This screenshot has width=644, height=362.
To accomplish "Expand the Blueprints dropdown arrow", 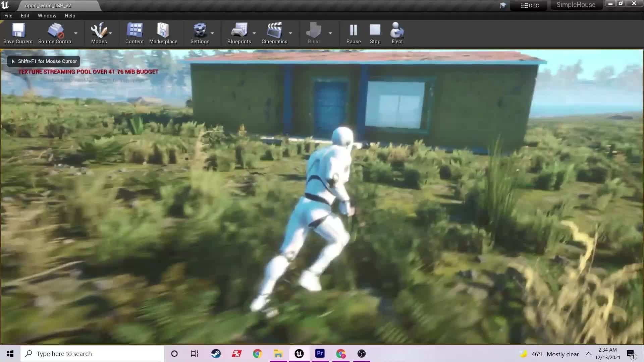I will (254, 33).
